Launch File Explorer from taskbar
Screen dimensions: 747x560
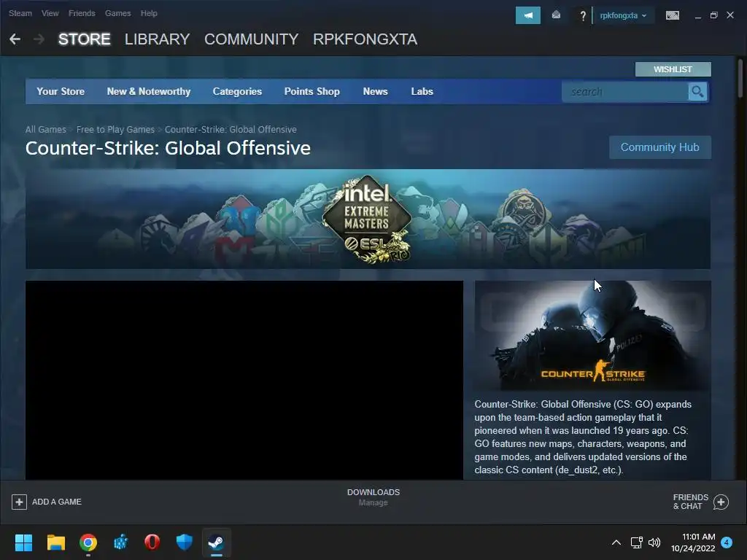click(55, 542)
